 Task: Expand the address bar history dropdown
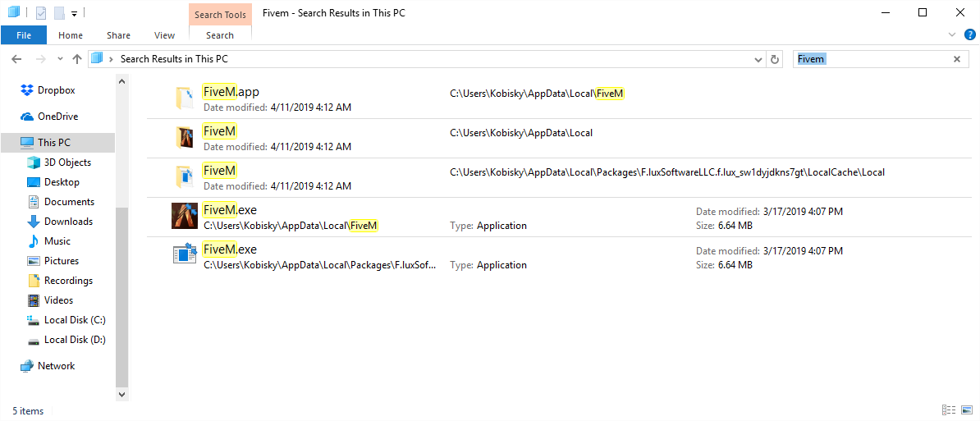758,59
